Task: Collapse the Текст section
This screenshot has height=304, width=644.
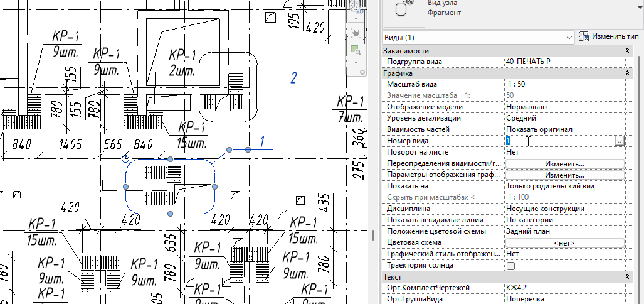Action: coord(626,276)
